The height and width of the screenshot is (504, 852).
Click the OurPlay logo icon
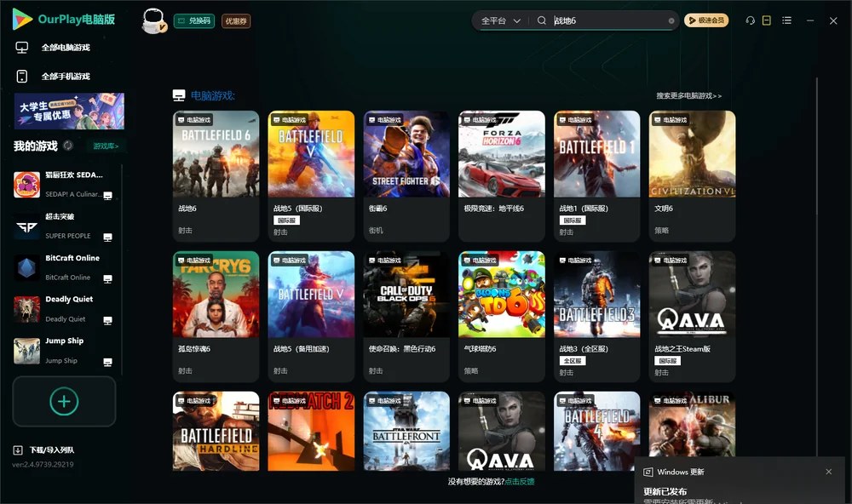(x=22, y=19)
